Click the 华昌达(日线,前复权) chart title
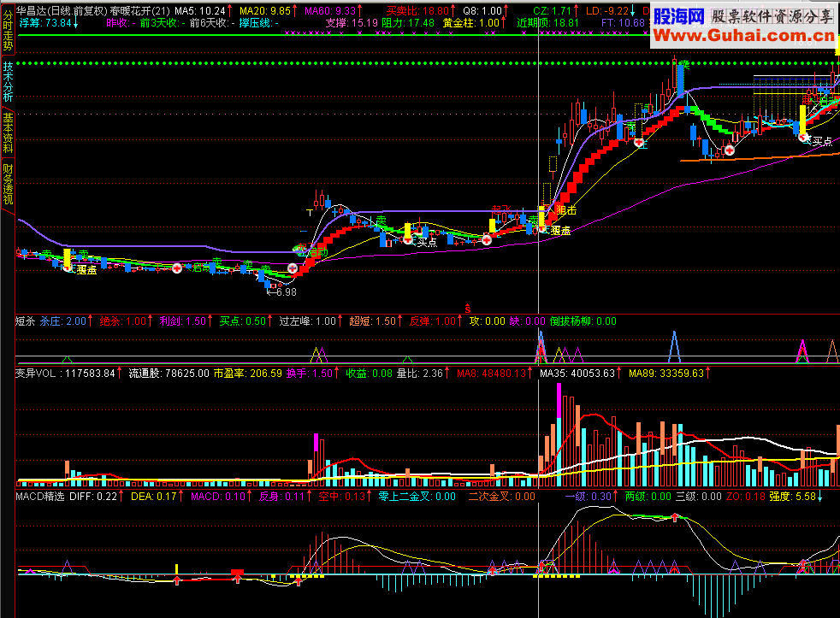 point(62,11)
